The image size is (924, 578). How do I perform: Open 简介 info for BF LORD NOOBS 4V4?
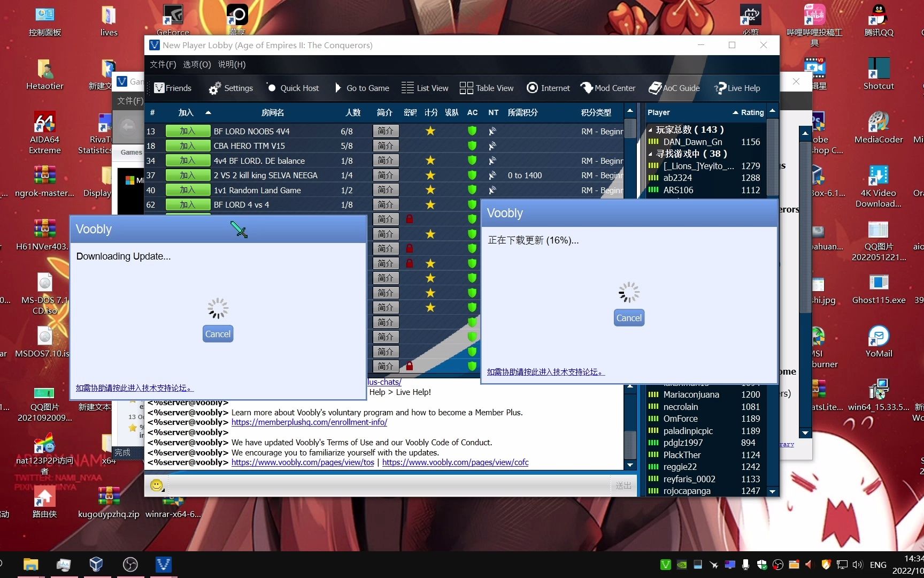tap(386, 131)
